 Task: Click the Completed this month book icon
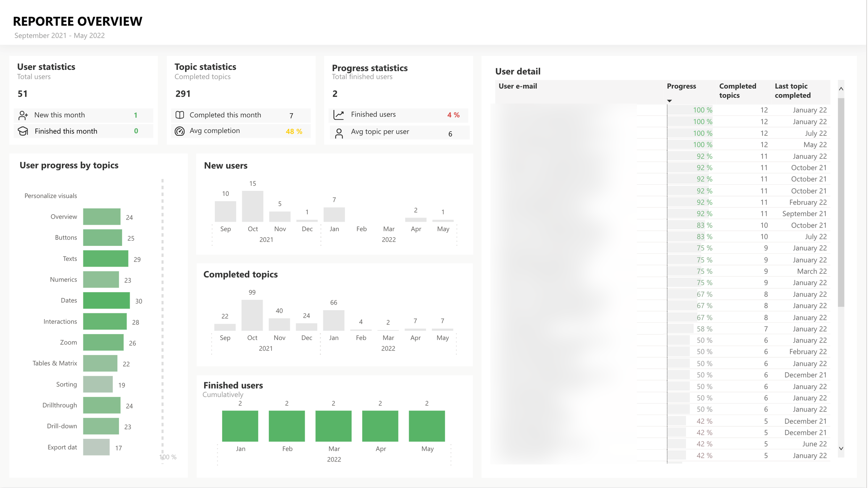coord(180,115)
